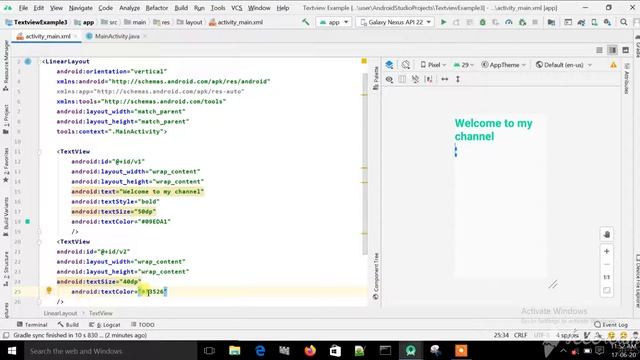
Task: Switch editor to Split view
Action: pos(612,50)
